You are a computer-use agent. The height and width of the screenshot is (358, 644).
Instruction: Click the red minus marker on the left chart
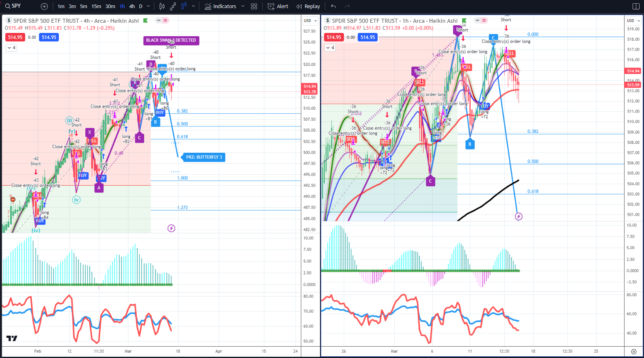(x=13, y=200)
